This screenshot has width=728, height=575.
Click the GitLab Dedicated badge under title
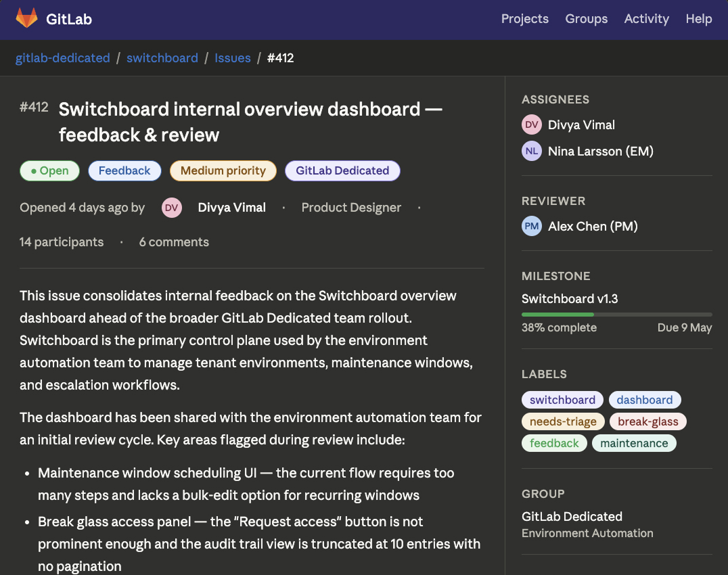[342, 170]
